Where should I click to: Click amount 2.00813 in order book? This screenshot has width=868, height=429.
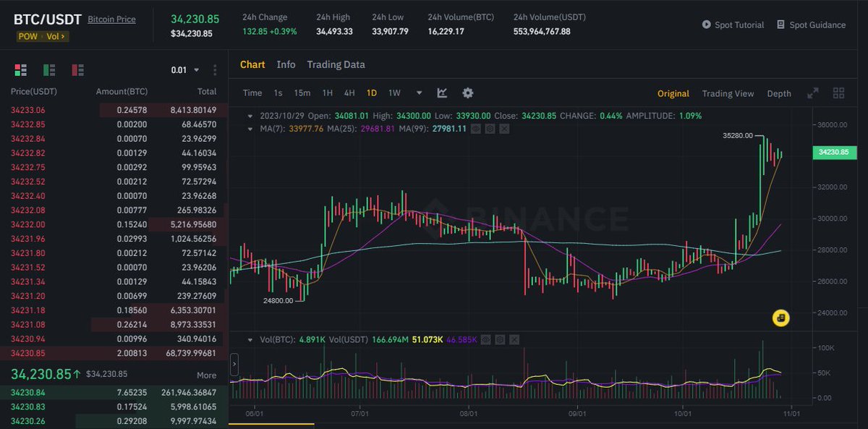131,353
